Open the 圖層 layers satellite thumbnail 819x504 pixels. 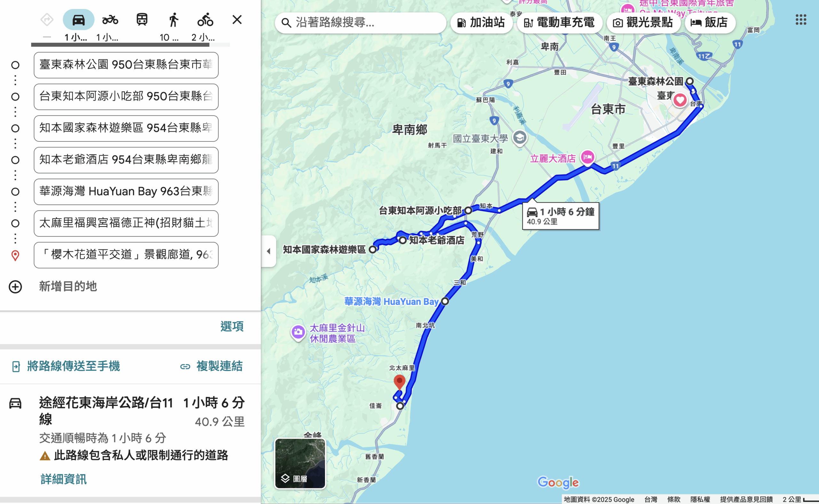pos(300,463)
